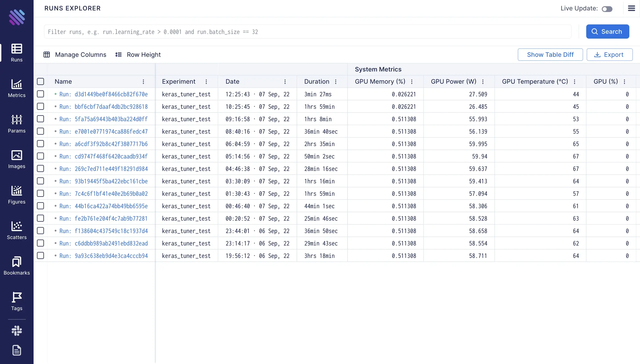640x364 pixels.
Task: Click date cell '12:25:43 · 07 Sep, 22'
Action: (x=257, y=94)
